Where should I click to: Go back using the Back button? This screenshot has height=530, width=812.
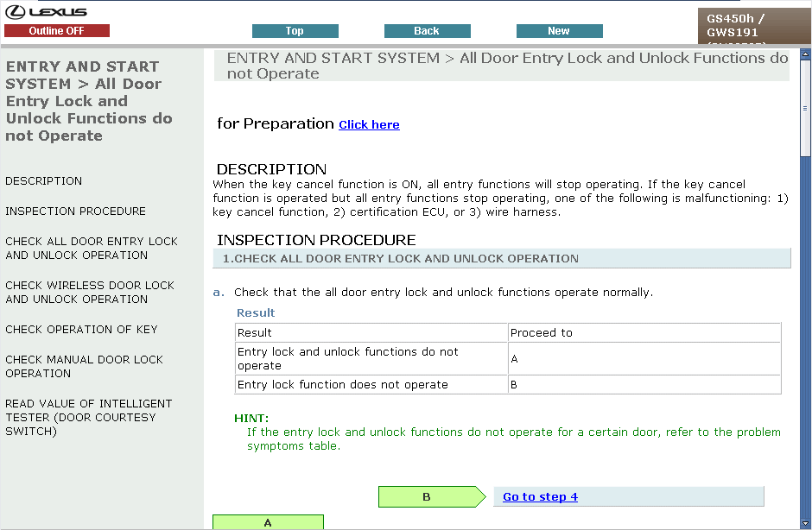tap(427, 31)
